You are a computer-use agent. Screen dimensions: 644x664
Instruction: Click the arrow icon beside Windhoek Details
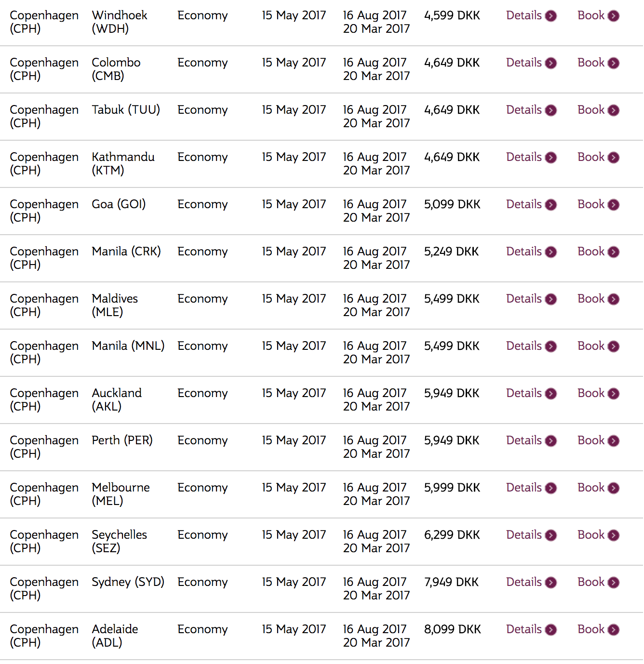pyautogui.click(x=551, y=16)
